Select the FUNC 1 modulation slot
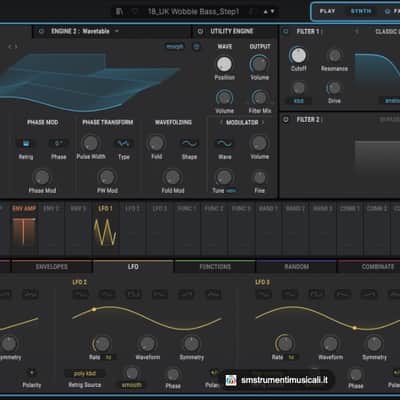400x400 pixels. pyautogui.click(x=187, y=227)
